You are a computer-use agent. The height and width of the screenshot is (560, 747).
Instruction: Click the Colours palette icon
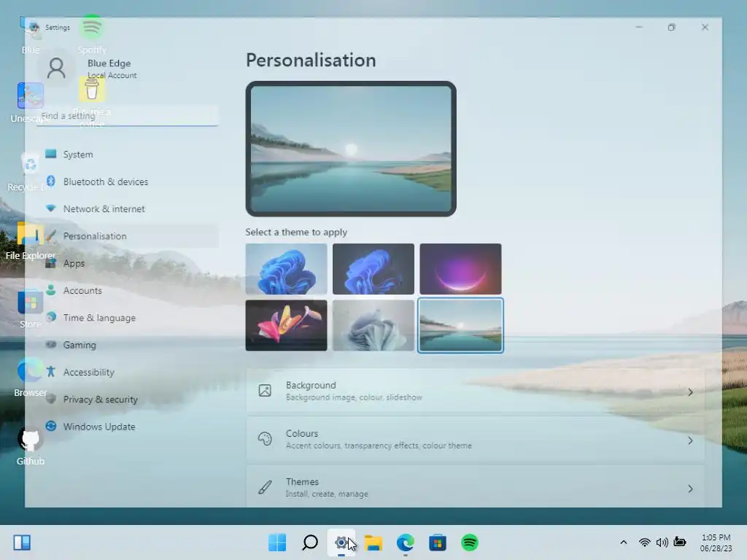tap(265, 439)
